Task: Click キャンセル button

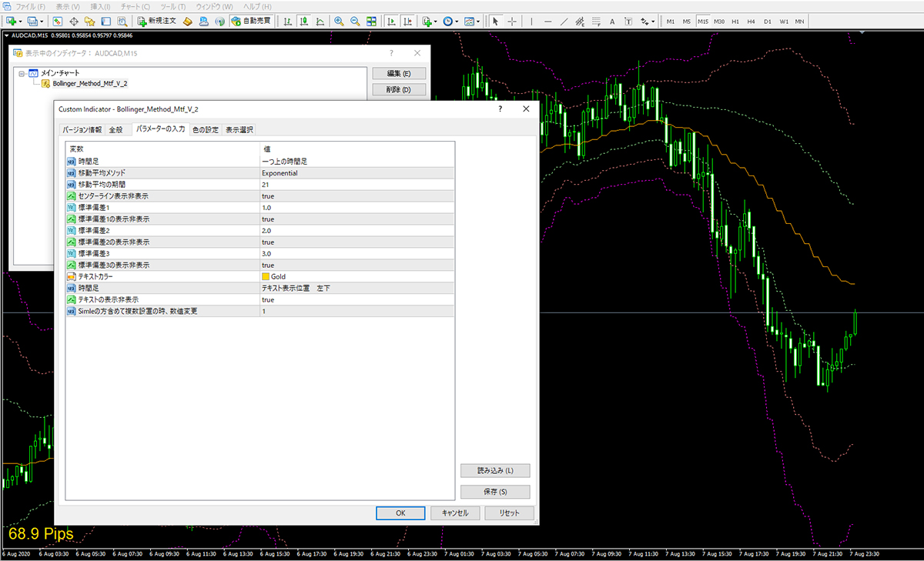Action: click(x=455, y=513)
